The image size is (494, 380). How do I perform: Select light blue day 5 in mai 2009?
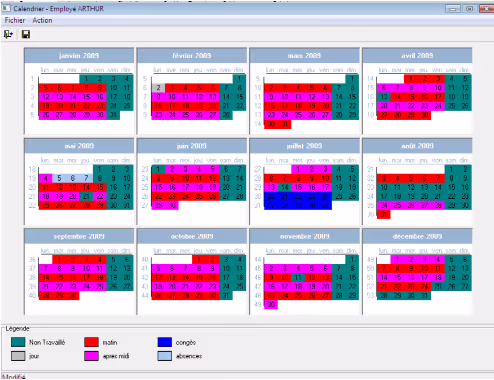(x=59, y=178)
